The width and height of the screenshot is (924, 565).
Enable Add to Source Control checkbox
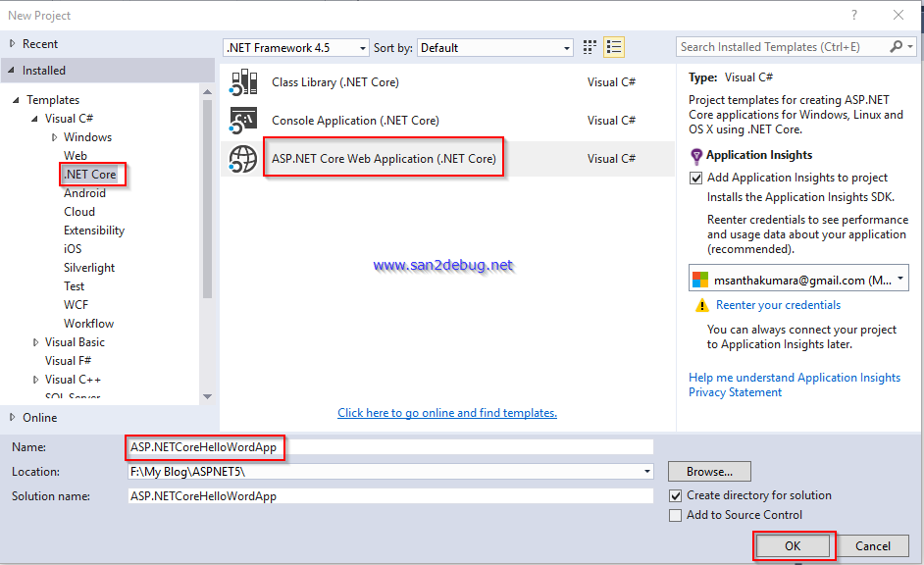point(675,516)
